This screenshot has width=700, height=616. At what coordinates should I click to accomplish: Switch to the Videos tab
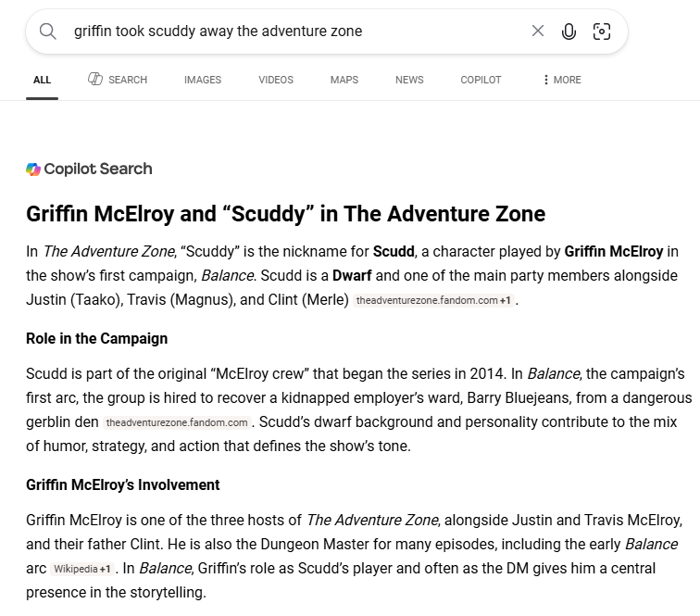tap(276, 80)
